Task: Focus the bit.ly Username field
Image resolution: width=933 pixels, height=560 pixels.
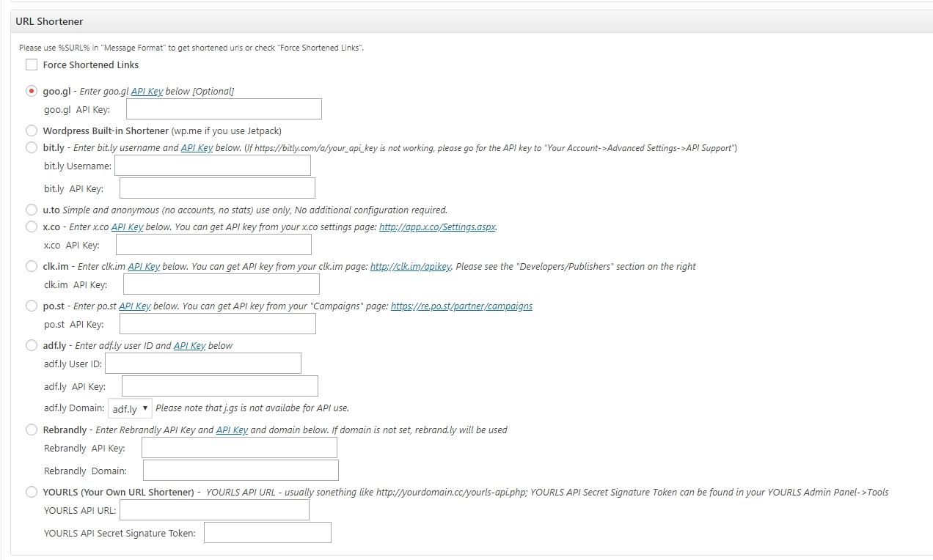Action: 213,165
